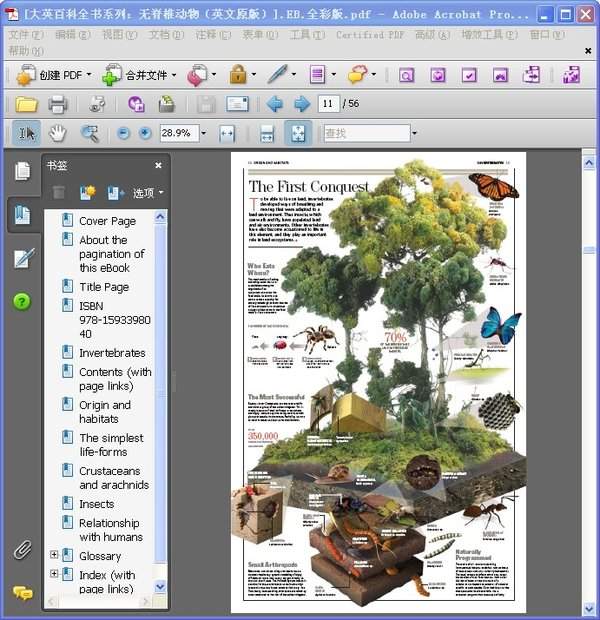Click the Forms icon in the toolbar

(317, 75)
